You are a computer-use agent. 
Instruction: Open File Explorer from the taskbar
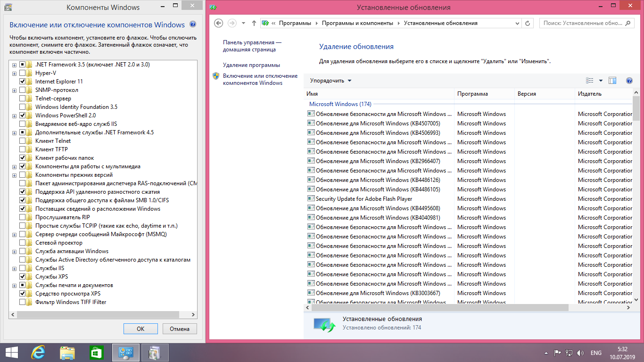pos(67,352)
